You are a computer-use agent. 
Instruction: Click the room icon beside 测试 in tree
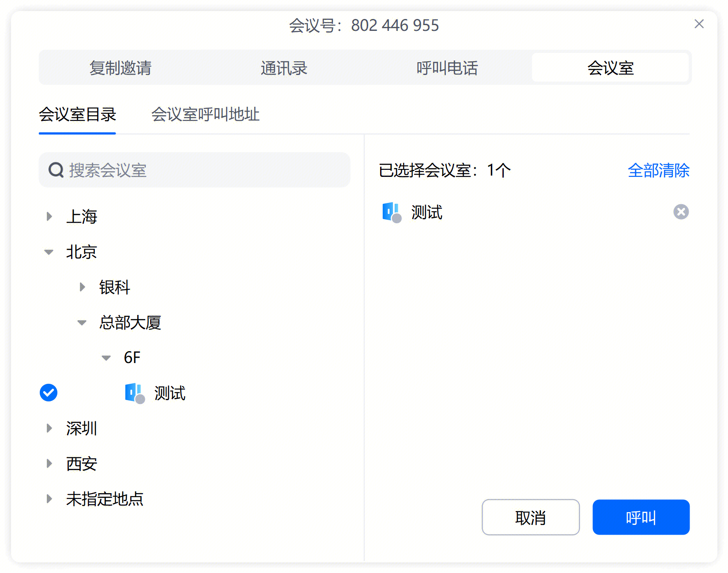pyautogui.click(x=134, y=393)
